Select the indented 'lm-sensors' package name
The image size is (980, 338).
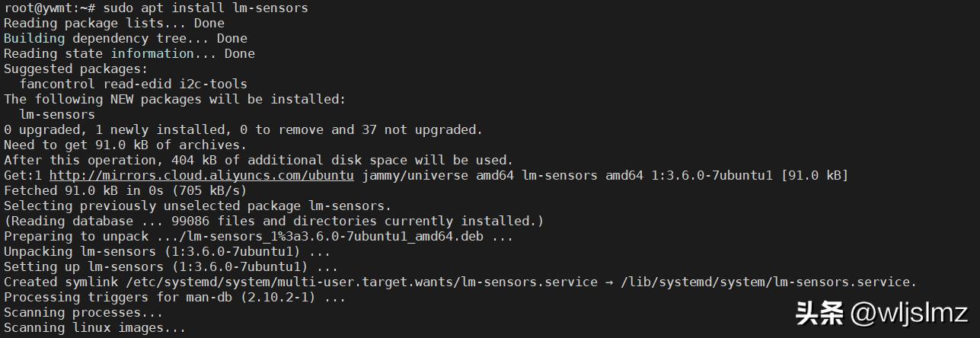(57, 114)
